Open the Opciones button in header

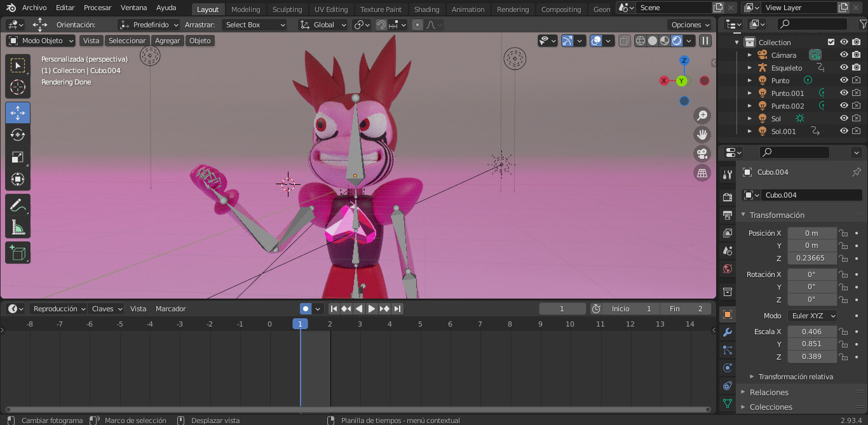click(690, 25)
